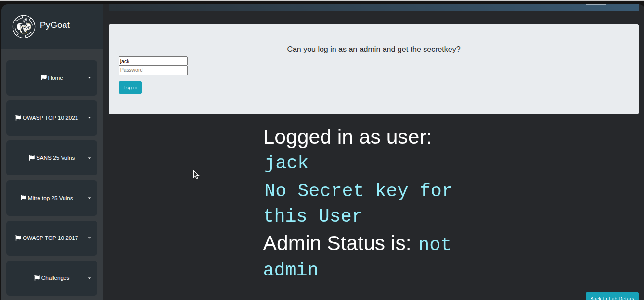Expand the Mitre top 25 Vulns caret

pyautogui.click(x=90, y=198)
